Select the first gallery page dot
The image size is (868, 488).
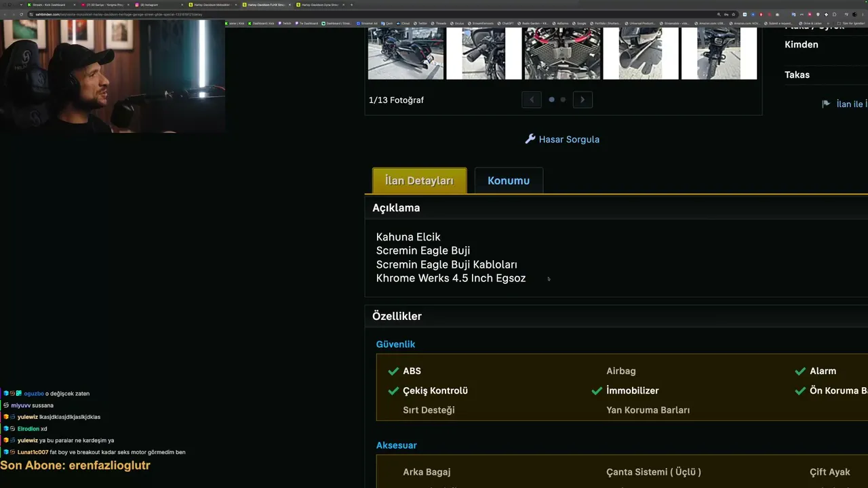click(551, 100)
